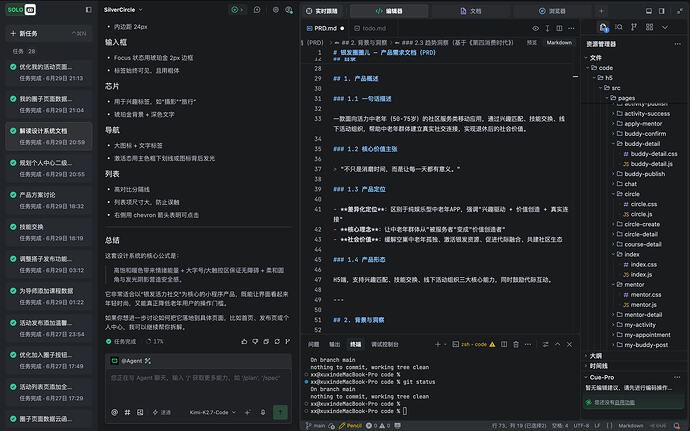This screenshot has height=431, width=690.
Task: Collapse the left task sidebar panel icon
Action: [88, 10]
